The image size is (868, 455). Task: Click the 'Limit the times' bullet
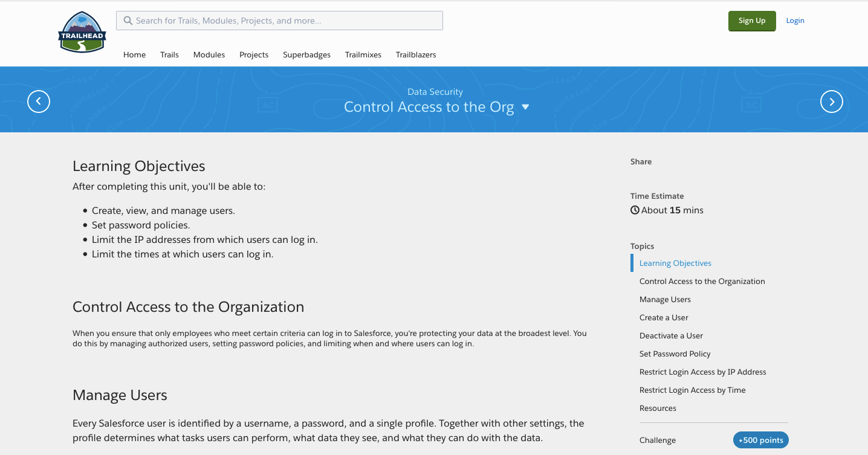(183, 254)
